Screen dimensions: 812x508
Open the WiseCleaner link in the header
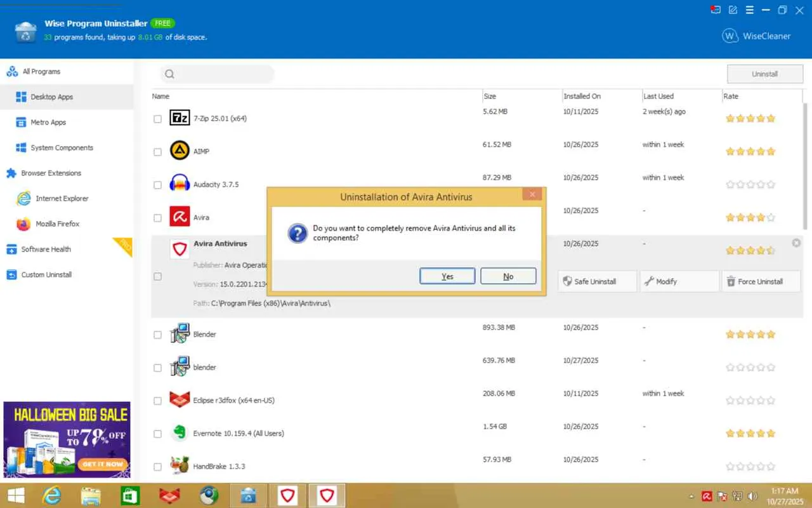[x=756, y=36]
